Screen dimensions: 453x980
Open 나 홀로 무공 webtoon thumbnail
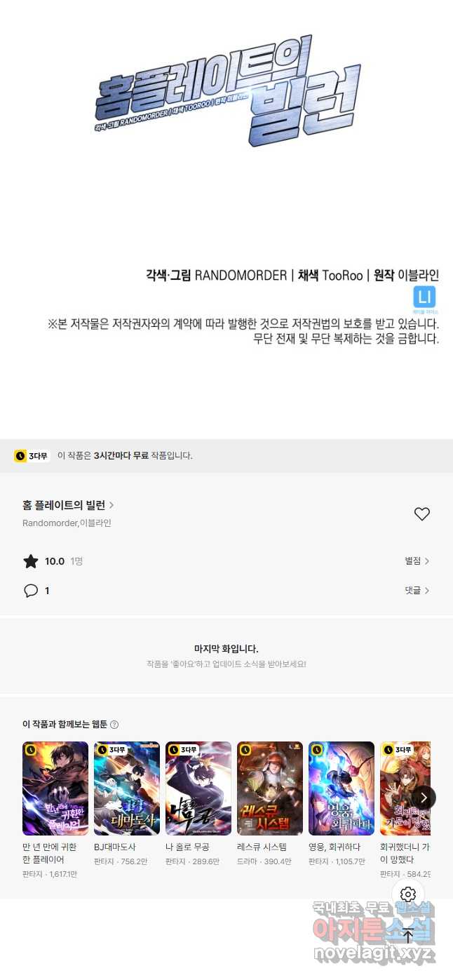tap(198, 788)
